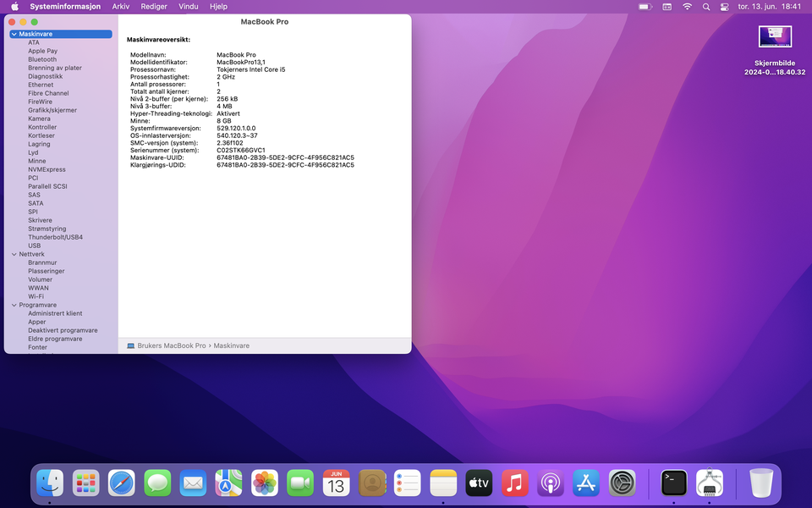Click the Spotlight search magnifier icon
812x508 pixels.
pos(706,7)
